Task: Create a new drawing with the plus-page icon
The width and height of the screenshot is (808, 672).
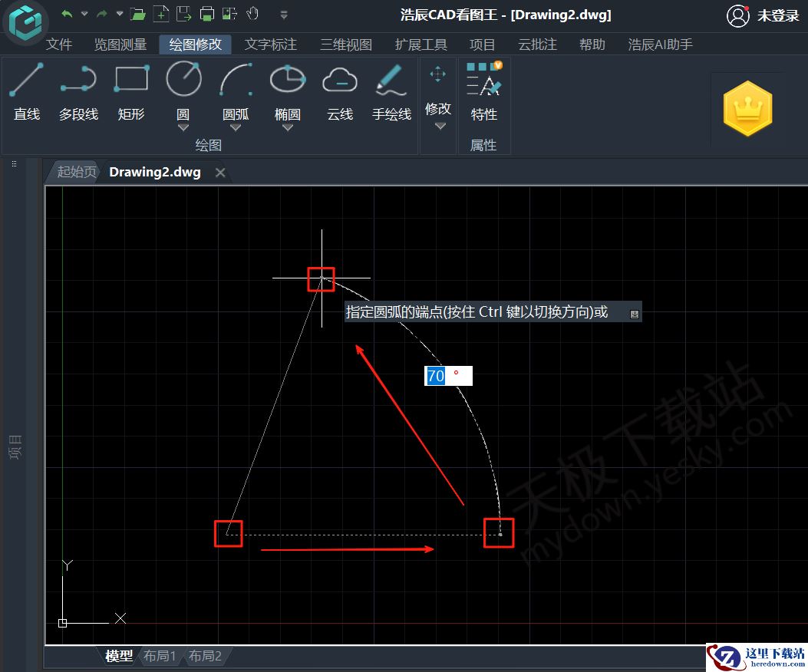Action: pos(161,14)
